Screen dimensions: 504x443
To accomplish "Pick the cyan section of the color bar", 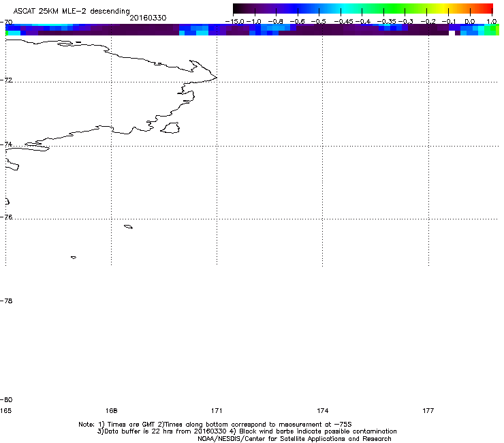I will (x=345, y=9).
